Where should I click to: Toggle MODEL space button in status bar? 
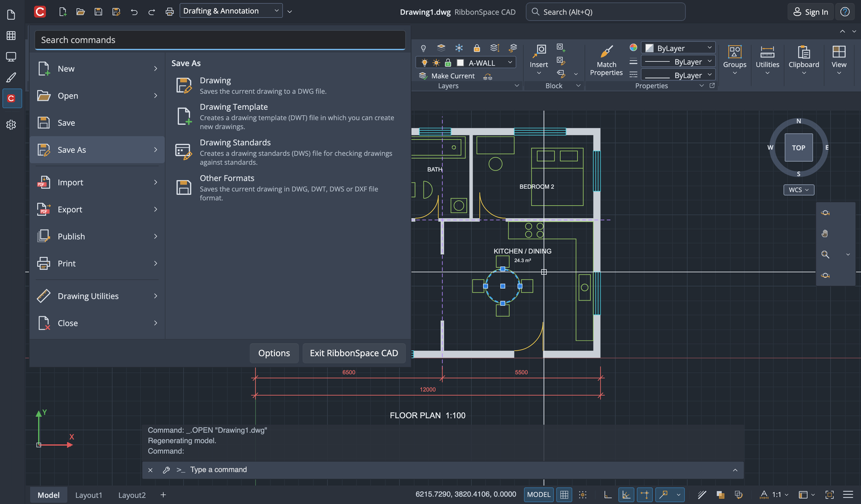click(x=539, y=494)
